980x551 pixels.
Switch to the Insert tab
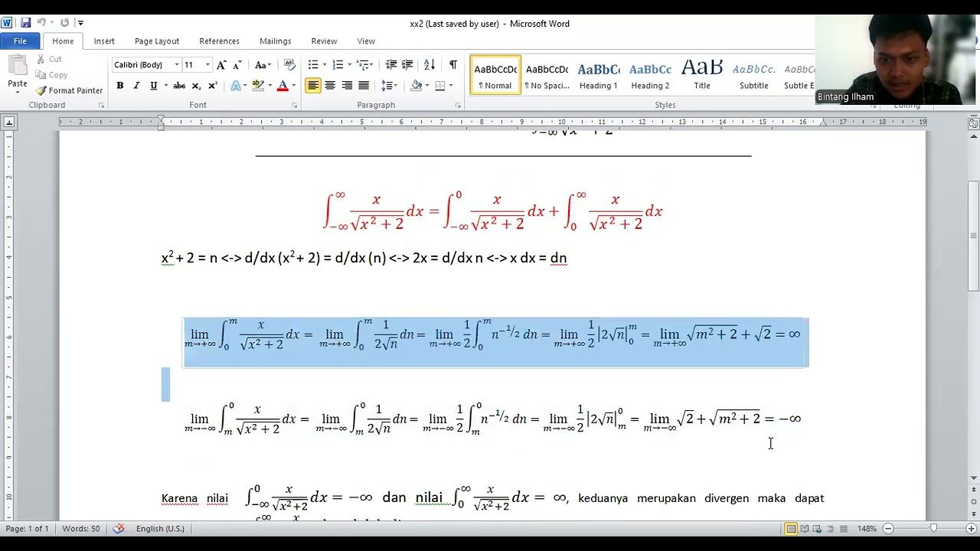coord(104,41)
